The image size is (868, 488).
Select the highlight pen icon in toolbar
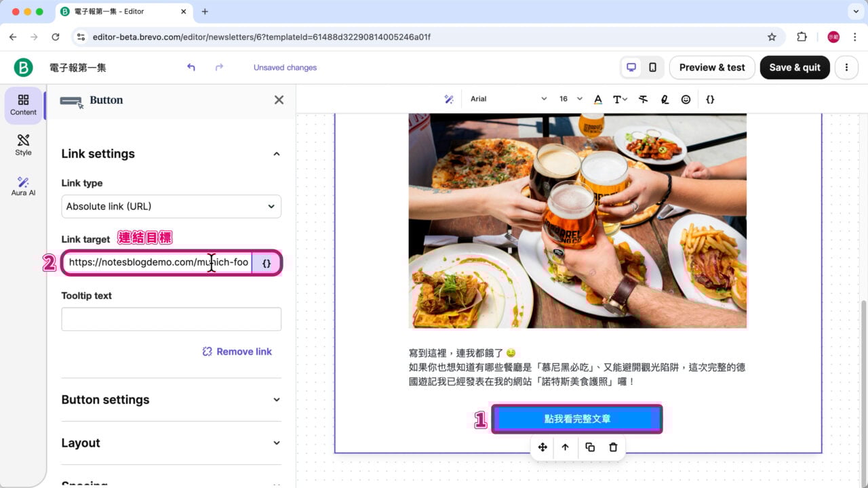pyautogui.click(x=665, y=99)
